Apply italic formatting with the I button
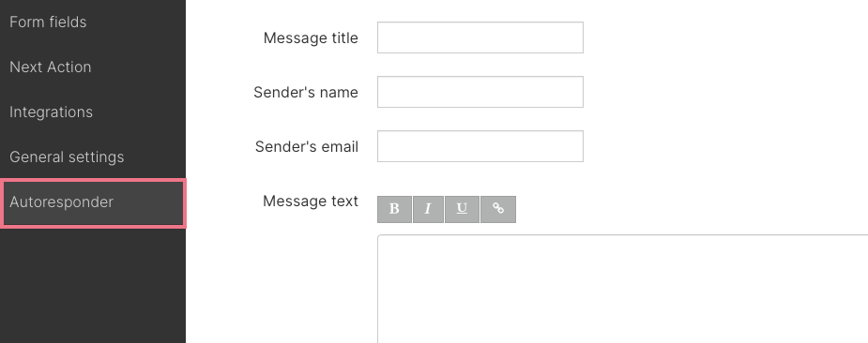Screen dimensions: 868x343 (428, 209)
